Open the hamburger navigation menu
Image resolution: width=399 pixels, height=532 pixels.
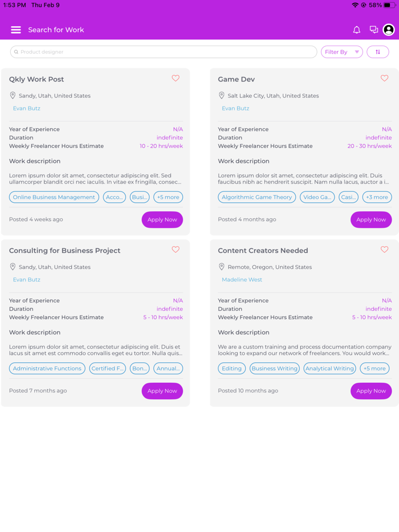coord(15,30)
